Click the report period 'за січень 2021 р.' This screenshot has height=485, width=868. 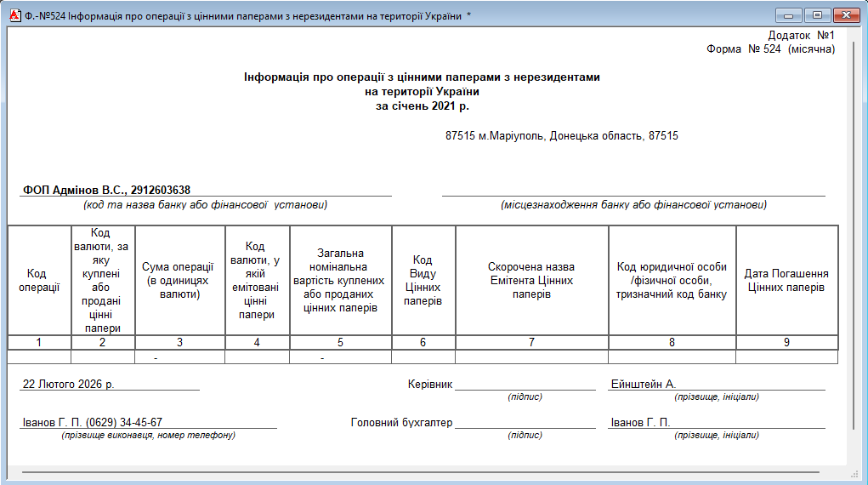tap(422, 106)
